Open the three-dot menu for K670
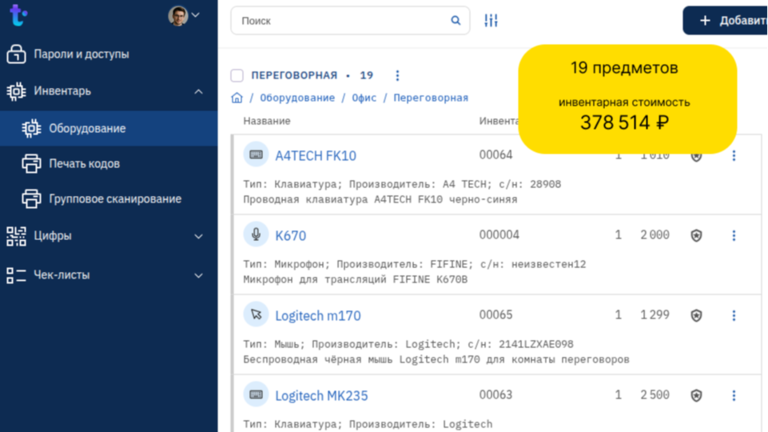This screenshot has width=768, height=432. tap(734, 236)
